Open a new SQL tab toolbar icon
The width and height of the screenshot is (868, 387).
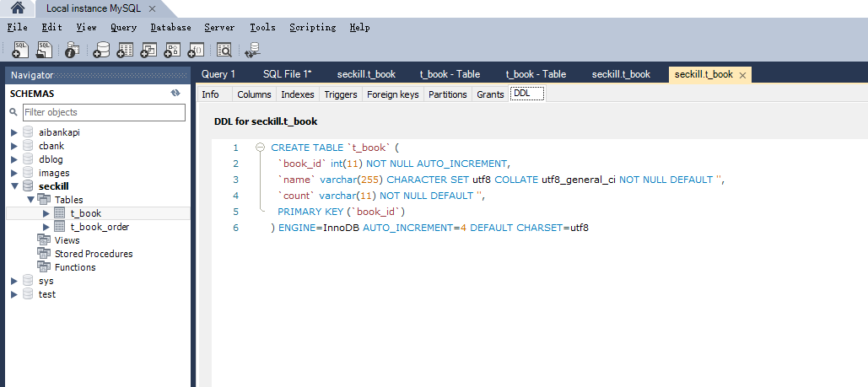tap(20, 50)
